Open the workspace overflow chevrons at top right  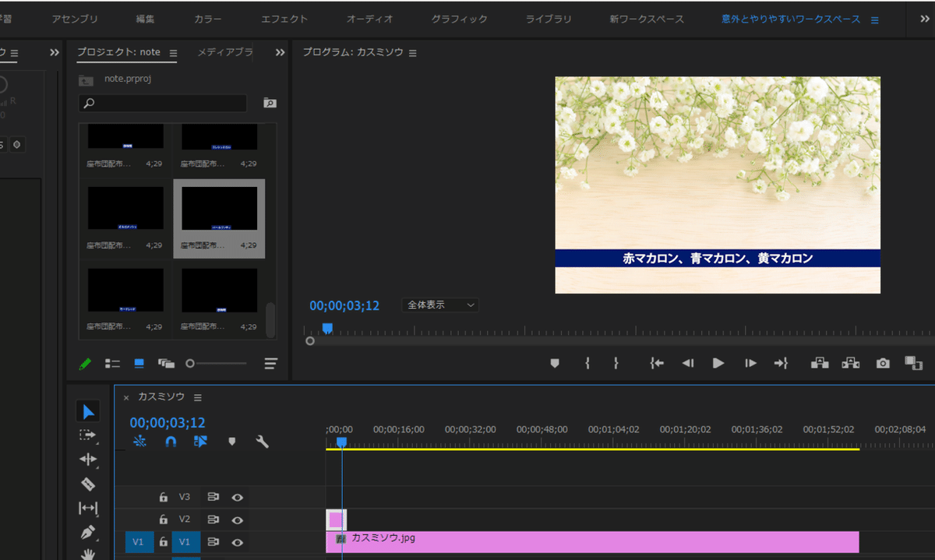click(924, 19)
